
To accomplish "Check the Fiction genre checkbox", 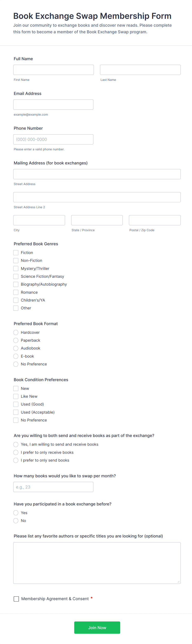I will pyautogui.click(x=16, y=253).
